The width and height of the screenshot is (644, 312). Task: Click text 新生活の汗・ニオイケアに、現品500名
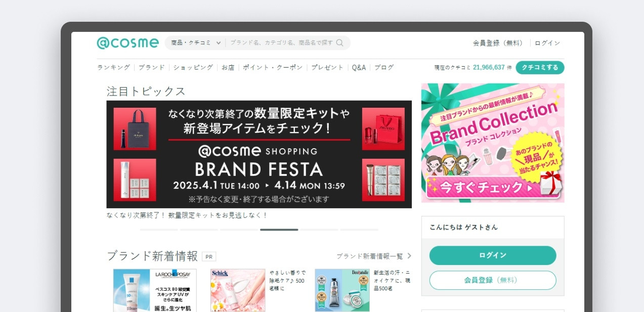[392, 280]
